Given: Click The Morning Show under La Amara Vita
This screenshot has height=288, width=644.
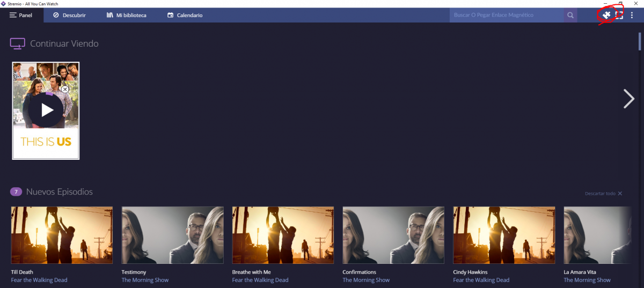Looking at the screenshot, I should 587,280.
